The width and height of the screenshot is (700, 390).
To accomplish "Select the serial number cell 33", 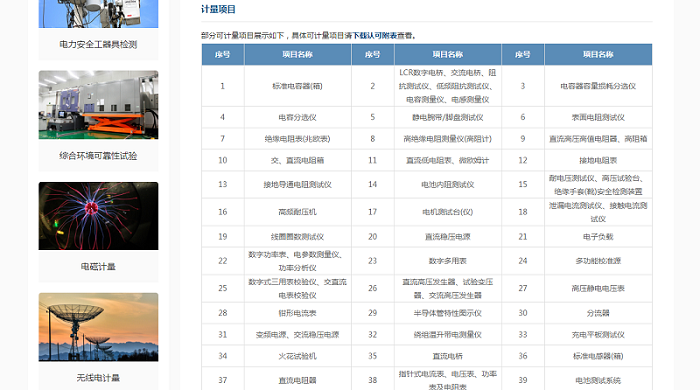I will coord(523,335).
